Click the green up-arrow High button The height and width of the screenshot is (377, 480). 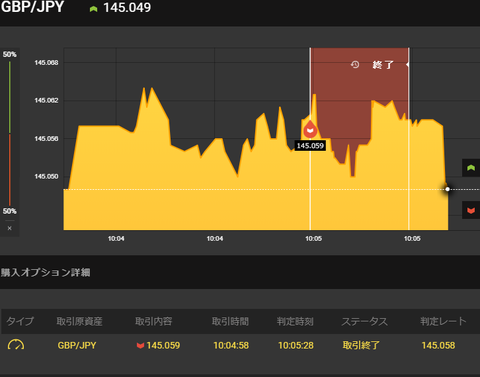pyautogui.click(x=471, y=168)
